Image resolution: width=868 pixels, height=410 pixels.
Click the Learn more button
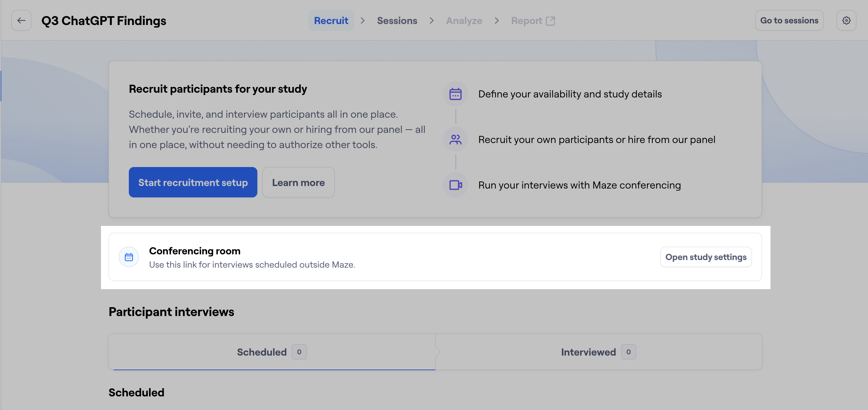pos(298,183)
